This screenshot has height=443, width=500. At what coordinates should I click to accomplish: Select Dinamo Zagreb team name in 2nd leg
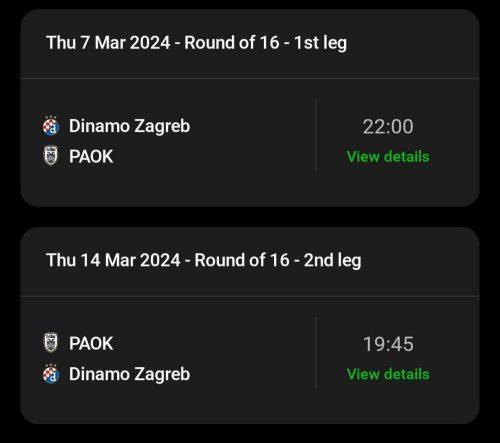[x=129, y=374]
